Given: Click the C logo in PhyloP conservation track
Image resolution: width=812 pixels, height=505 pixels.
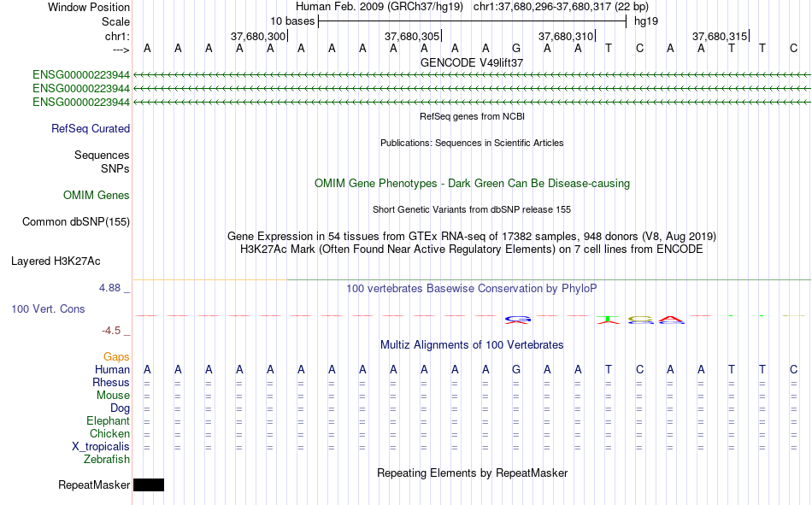Looking at the screenshot, I should (x=640, y=320).
